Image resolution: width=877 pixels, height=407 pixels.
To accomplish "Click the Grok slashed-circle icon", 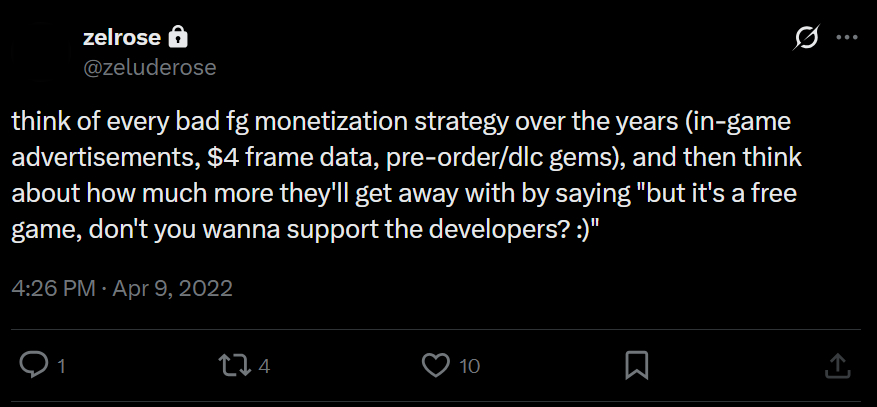I will (x=804, y=38).
